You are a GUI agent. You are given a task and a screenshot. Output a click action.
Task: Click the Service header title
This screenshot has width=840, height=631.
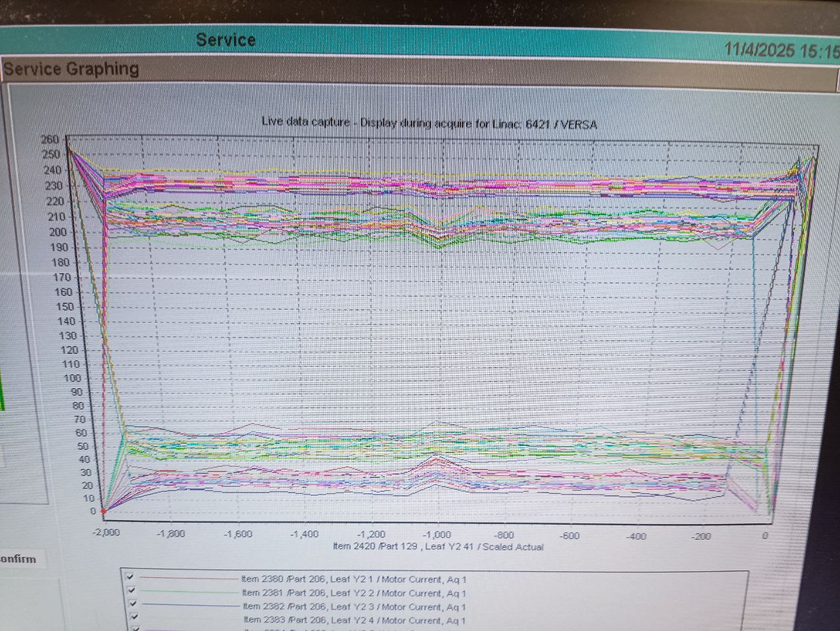click(x=226, y=40)
